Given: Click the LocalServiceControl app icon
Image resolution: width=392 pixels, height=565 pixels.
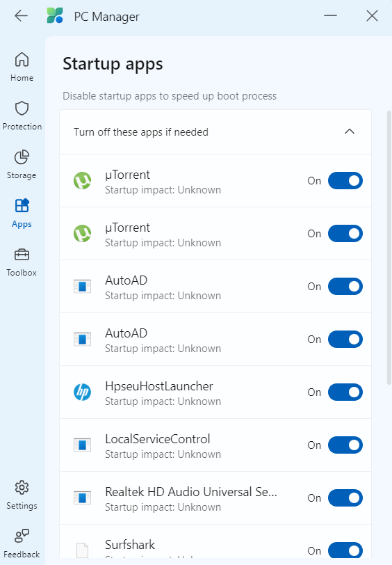Looking at the screenshot, I should click(x=83, y=445).
